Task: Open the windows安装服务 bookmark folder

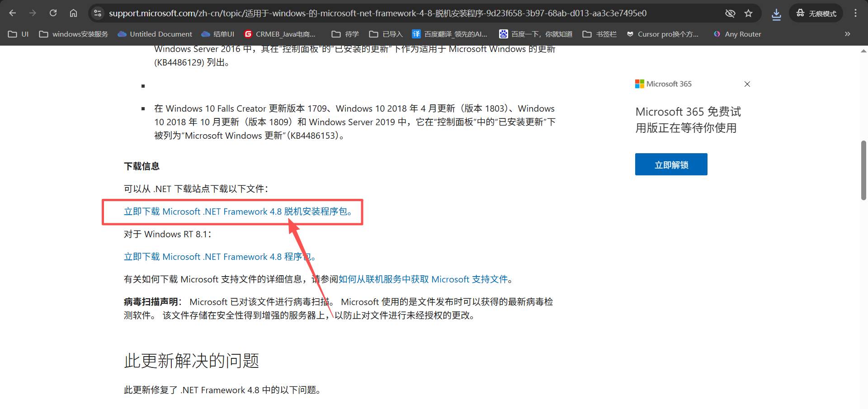Action: 74,34
